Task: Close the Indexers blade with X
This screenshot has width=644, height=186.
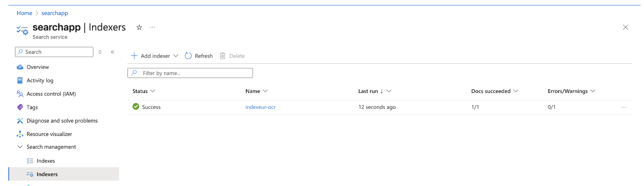Action: (625, 28)
